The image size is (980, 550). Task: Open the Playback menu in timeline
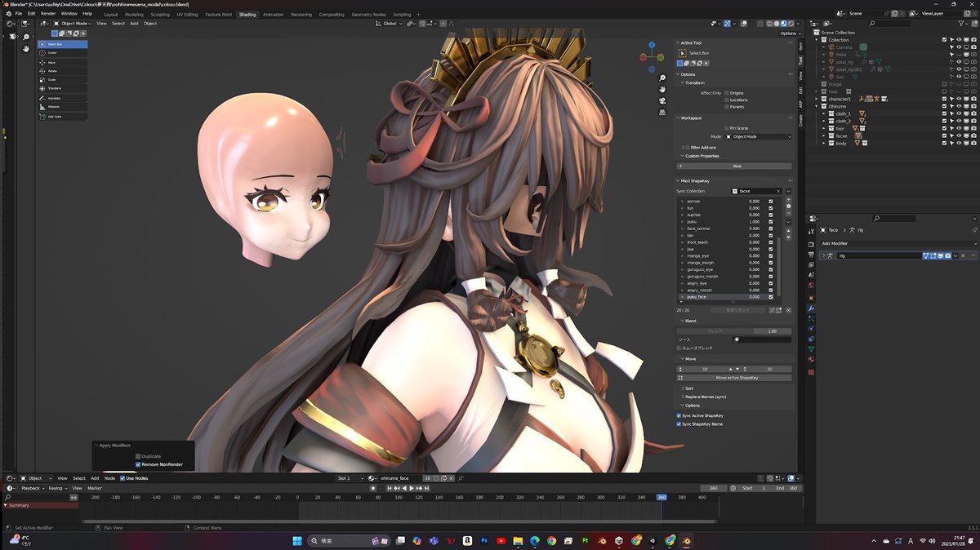pos(32,488)
